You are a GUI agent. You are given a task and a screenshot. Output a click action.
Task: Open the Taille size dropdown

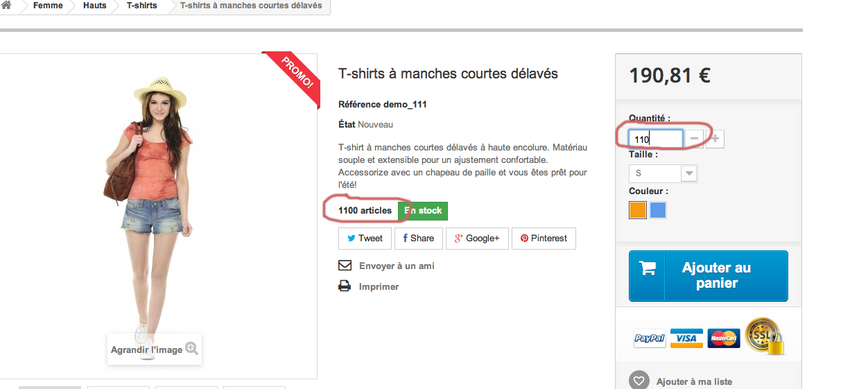point(663,173)
